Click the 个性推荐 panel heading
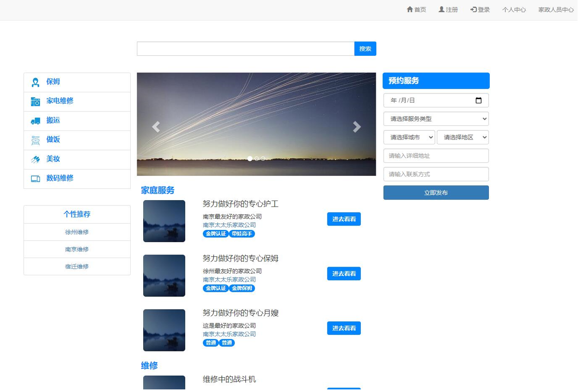The width and height of the screenshot is (581, 392). [77, 216]
